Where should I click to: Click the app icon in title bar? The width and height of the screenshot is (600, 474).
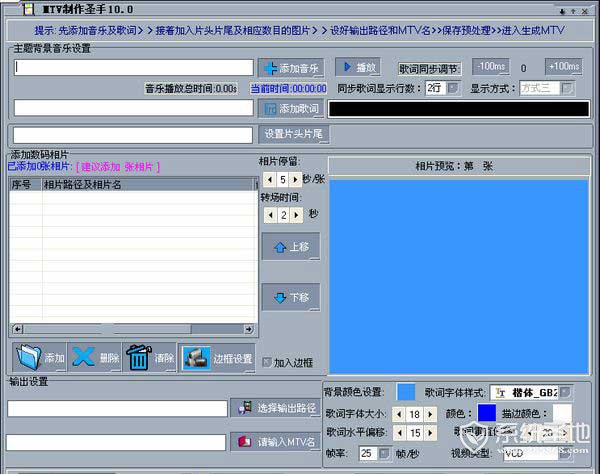click(x=28, y=9)
